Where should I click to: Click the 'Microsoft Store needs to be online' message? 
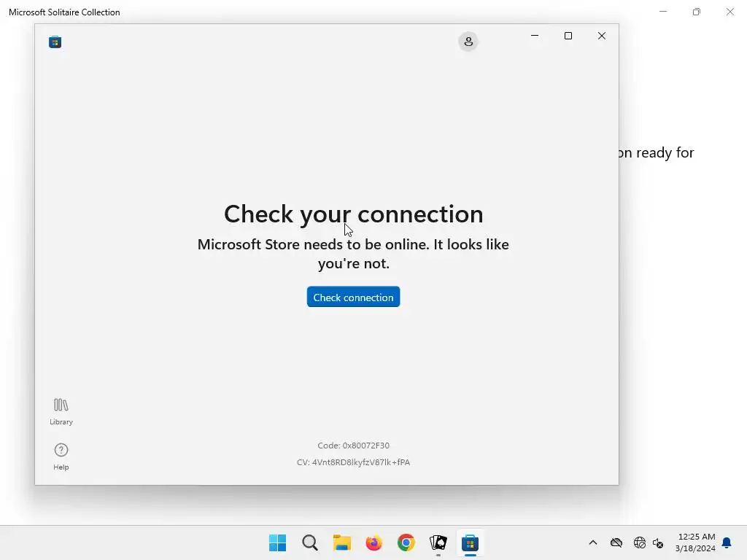pyautogui.click(x=353, y=253)
